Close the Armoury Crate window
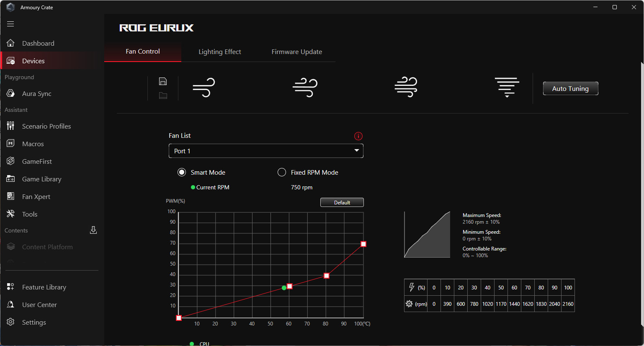Viewport: 644px width, 346px height. pos(634,7)
